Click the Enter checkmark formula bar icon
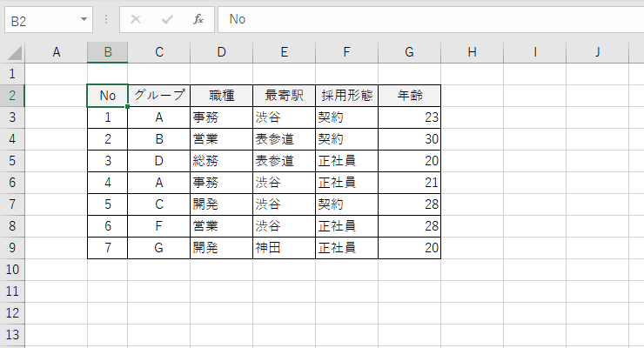Image resolution: width=644 pixels, height=348 pixels. [167, 19]
